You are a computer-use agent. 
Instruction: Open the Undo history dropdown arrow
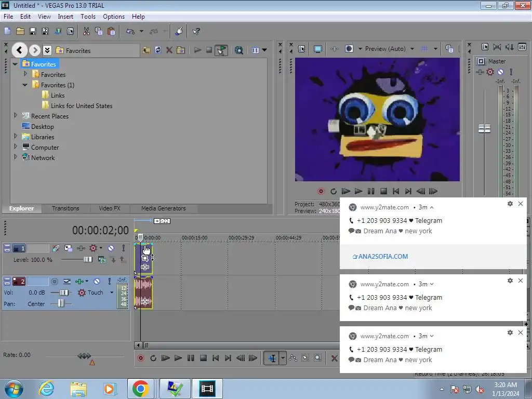pyautogui.click(x=141, y=31)
